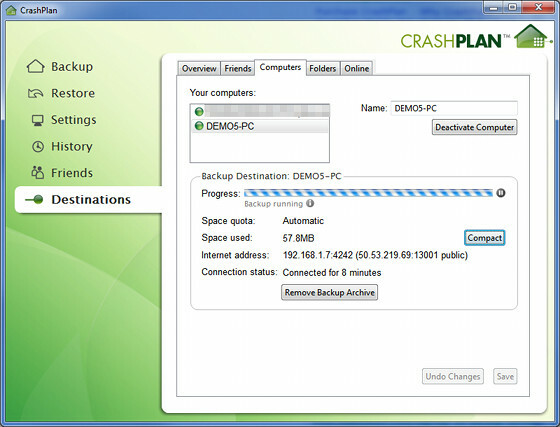Click the History clock icon
The image size is (560, 427).
pyautogui.click(x=38, y=146)
